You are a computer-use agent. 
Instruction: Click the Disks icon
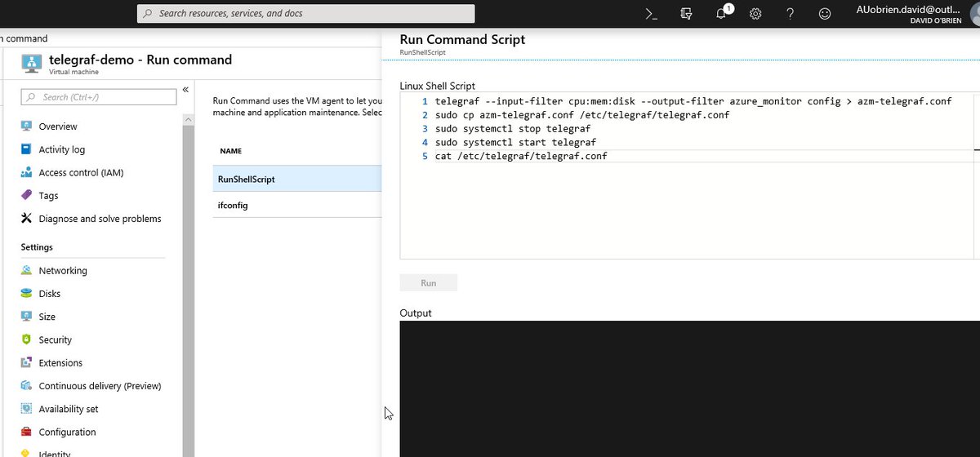click(27, 294)
